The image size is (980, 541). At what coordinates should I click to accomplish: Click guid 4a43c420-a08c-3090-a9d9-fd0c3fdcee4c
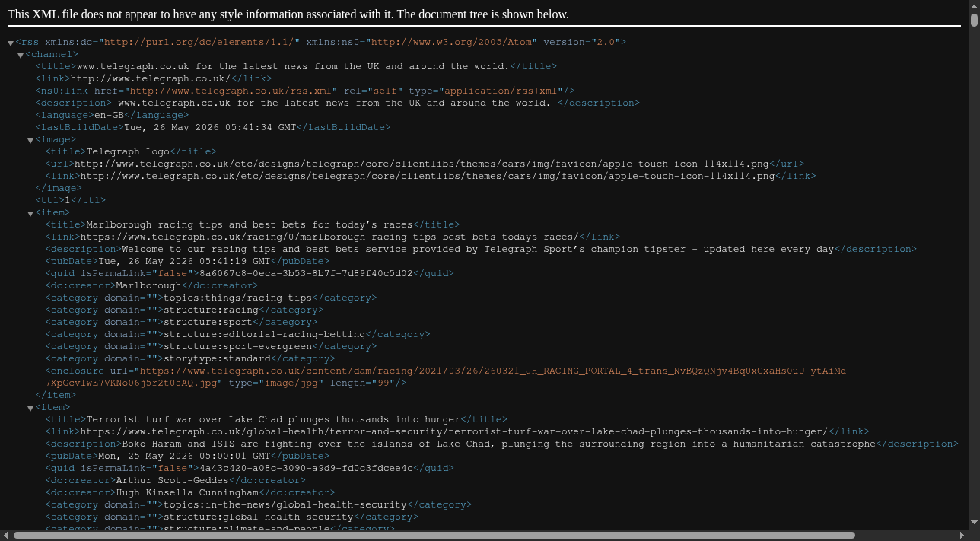[x=306, y=468]
